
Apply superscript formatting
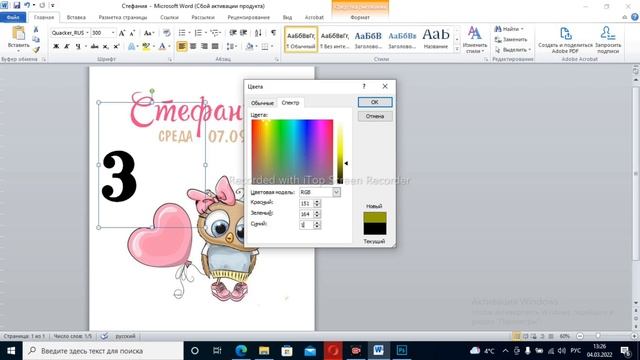[116, 47]
